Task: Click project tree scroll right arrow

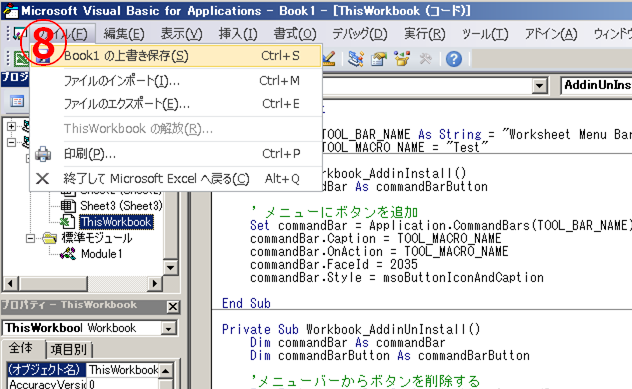Action: point(154,283)
